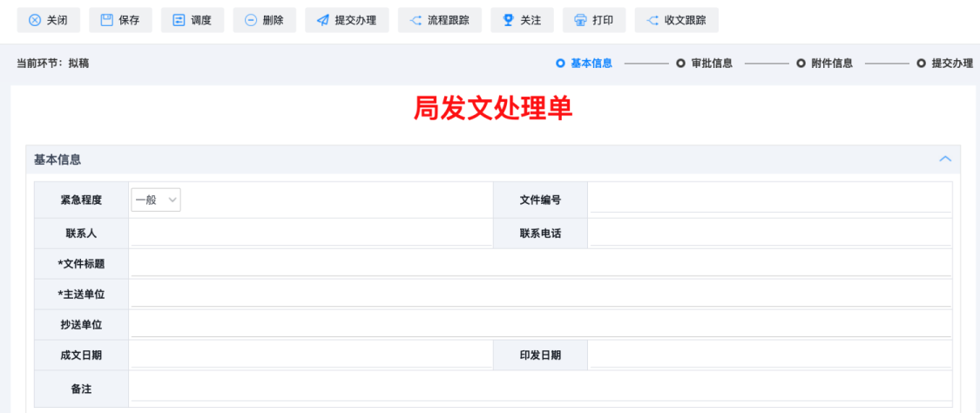Select the 审批信息 step indicator
This screenshot has width=980, height=413.
[x=705, y=64]
